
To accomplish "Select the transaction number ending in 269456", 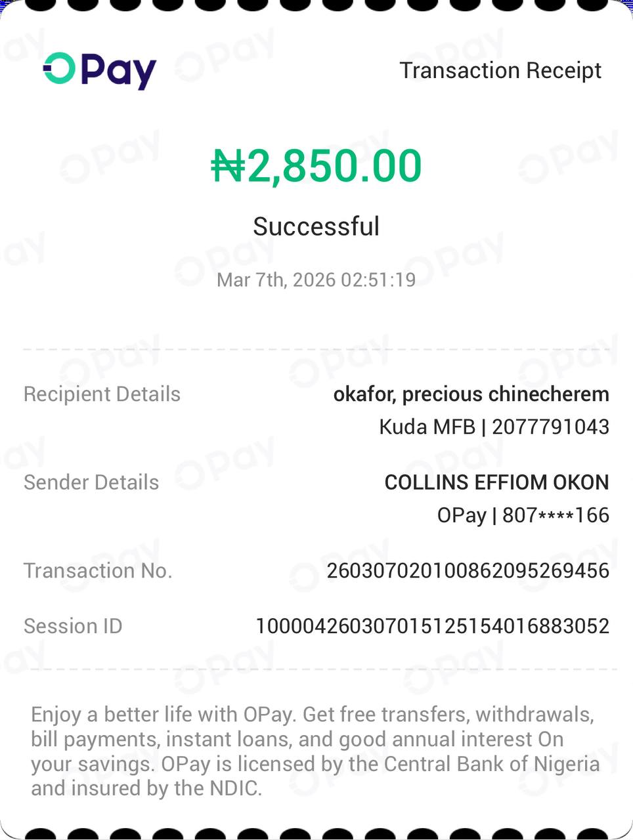I will 468,571.
